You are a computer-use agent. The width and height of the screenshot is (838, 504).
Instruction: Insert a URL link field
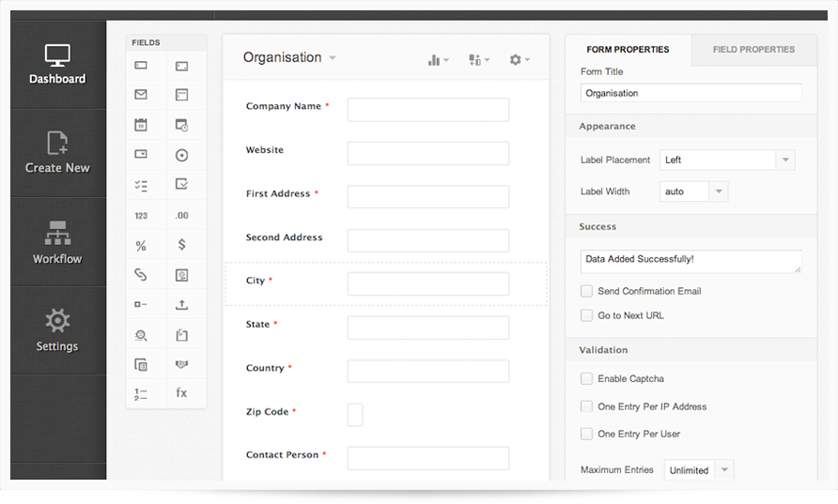click(x=141, y=275)
